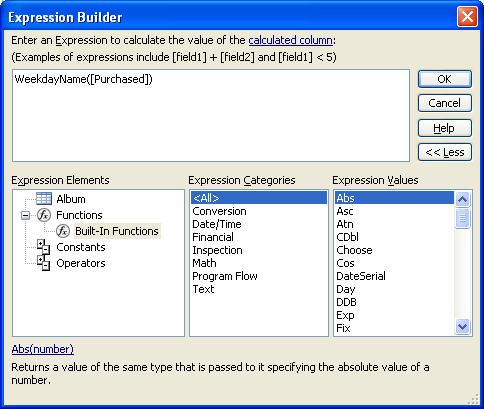Viewport: 484px width, 409px height.
Task: Confirm the expression with OK
Action: [445, 79]
